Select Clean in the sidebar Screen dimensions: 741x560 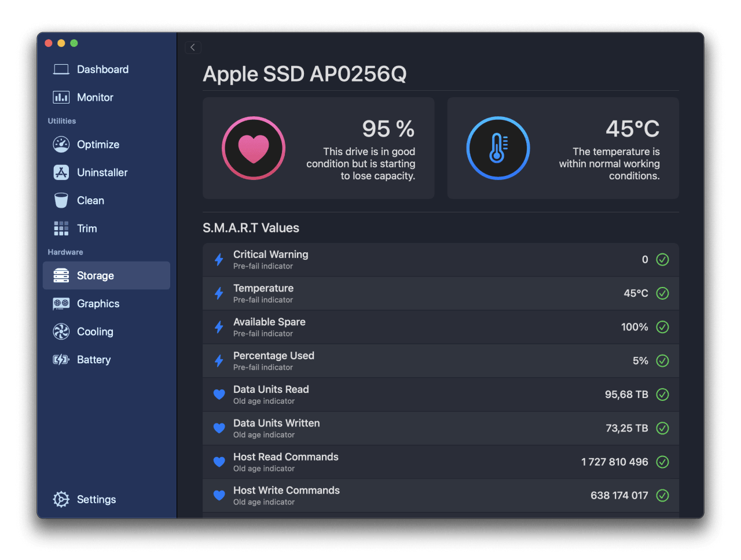107,200
